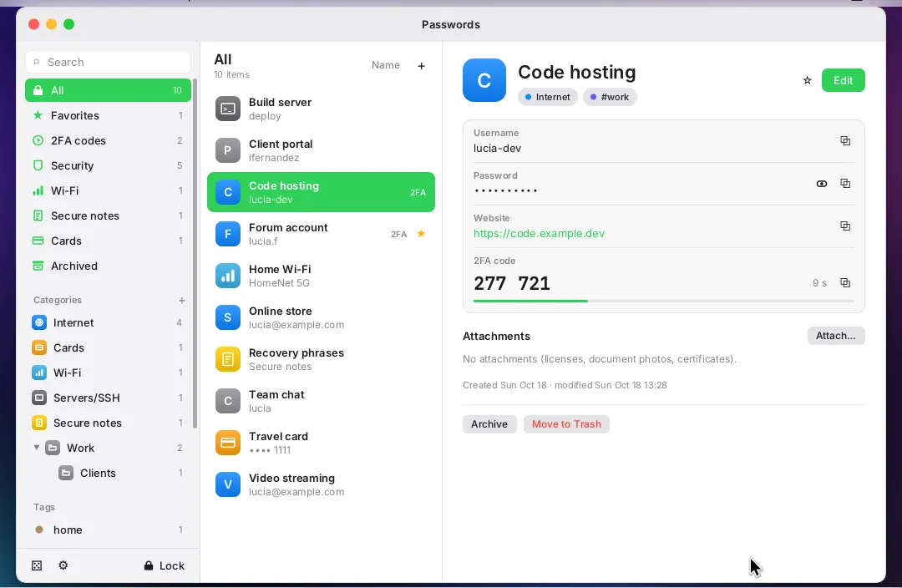Open the Wi-Fi section in top sidebar
The width and height of the screenshot is (902, 588).
click(108, 190)
